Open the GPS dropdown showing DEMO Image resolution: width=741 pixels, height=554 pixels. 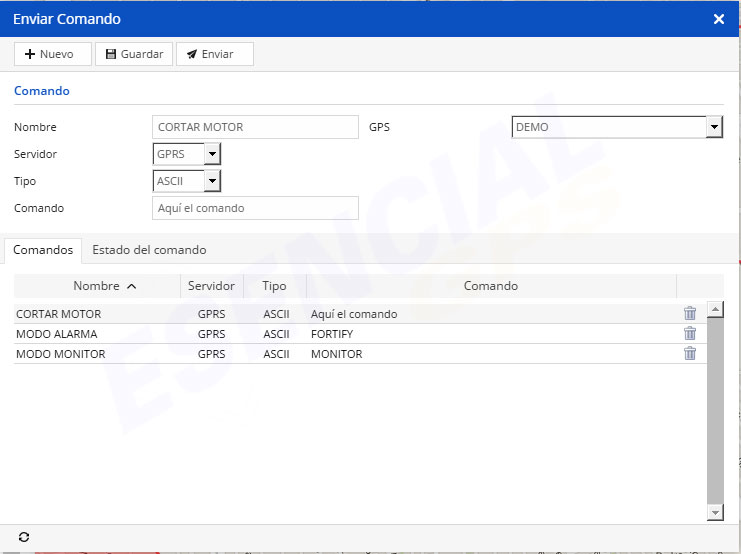617,127
